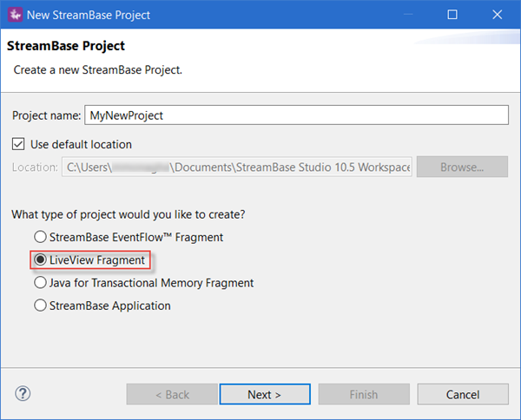Click the Next button
Image resolution: width=521 pixels, height=420 pixels.
(x=264, y=394)
